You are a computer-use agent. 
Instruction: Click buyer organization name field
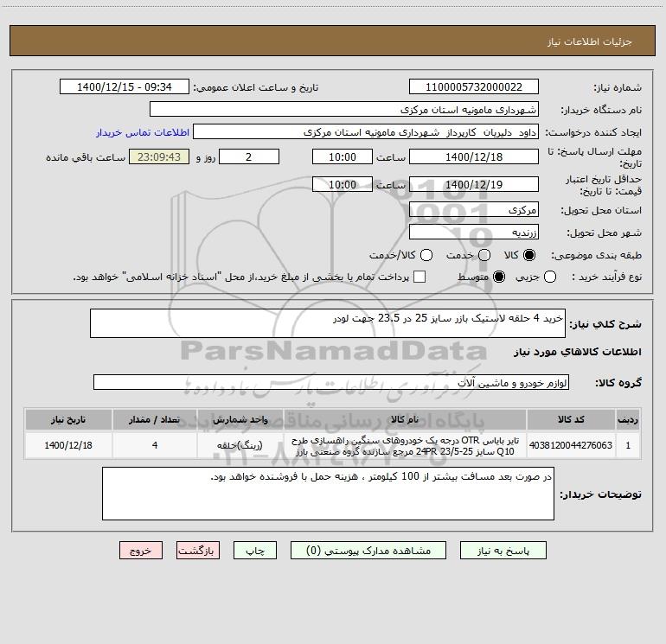[x=344, y=110]
